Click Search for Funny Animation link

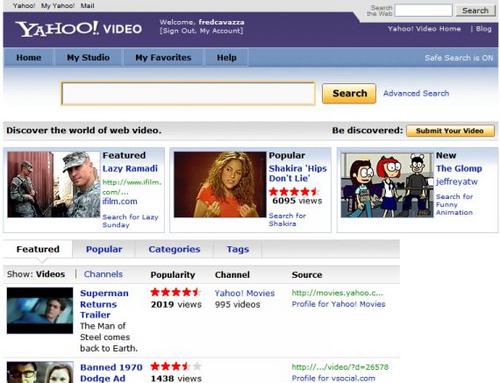(454, 204)
